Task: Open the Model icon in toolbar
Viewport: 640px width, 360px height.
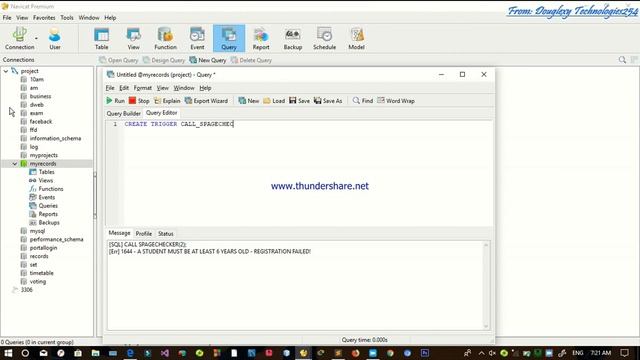Action: tap(356, 38)
